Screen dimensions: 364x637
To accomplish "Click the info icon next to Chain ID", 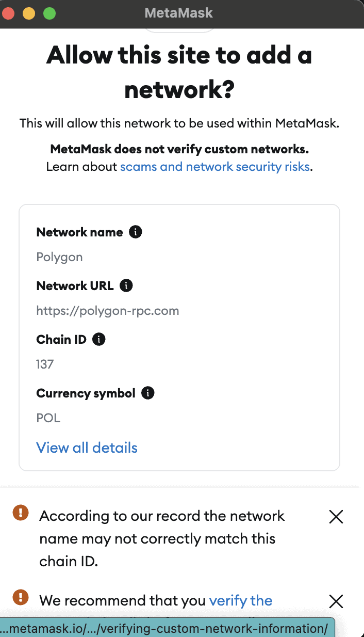I will pos(98,339).
